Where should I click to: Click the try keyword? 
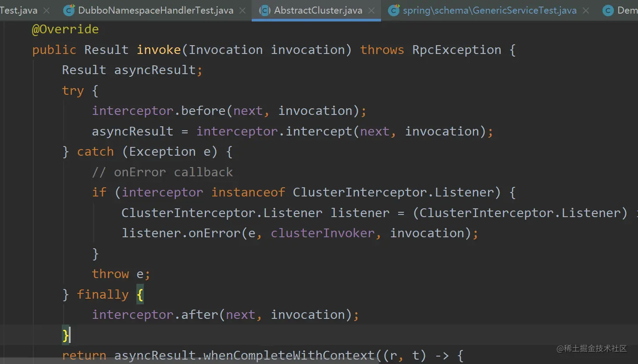[73, 91]
